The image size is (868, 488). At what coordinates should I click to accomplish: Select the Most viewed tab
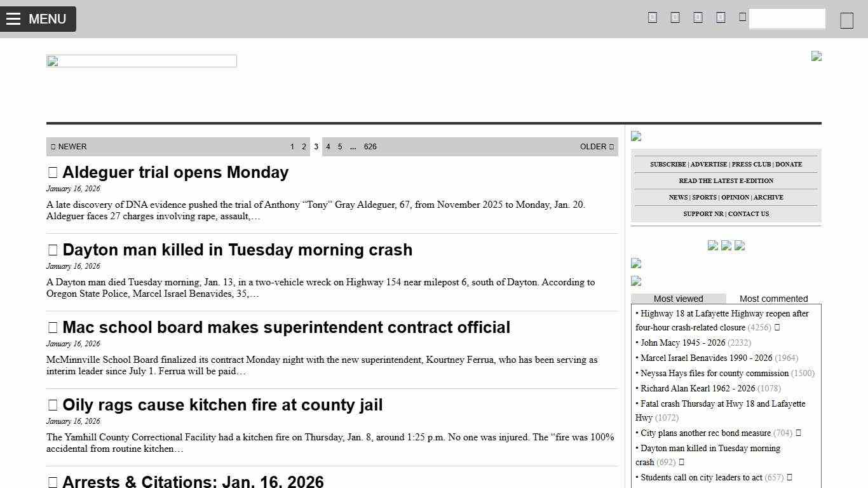[x=679, y=299]
